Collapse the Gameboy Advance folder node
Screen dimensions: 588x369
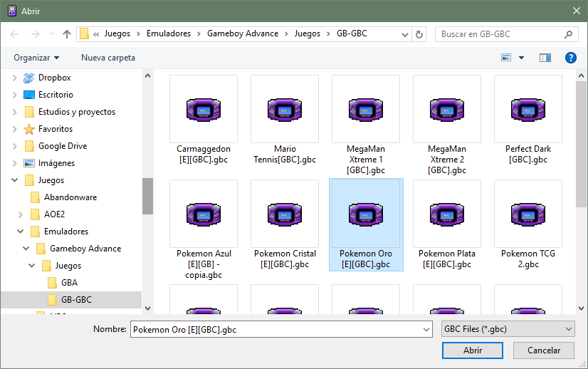(x=26, y=248)
